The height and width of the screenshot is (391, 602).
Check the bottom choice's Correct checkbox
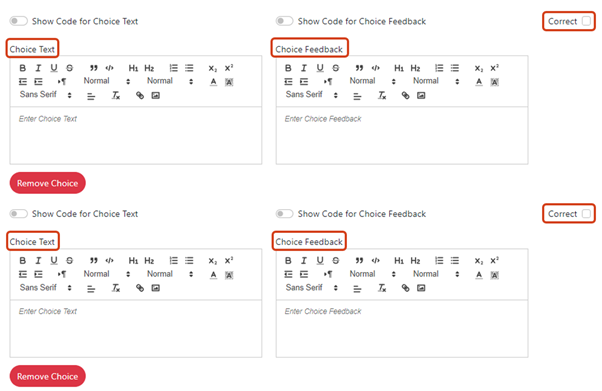[586, 214]
